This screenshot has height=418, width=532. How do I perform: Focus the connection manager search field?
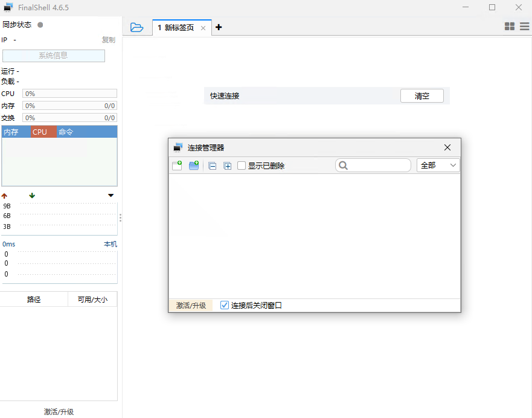pyautogui.click(x=373, y=166)
